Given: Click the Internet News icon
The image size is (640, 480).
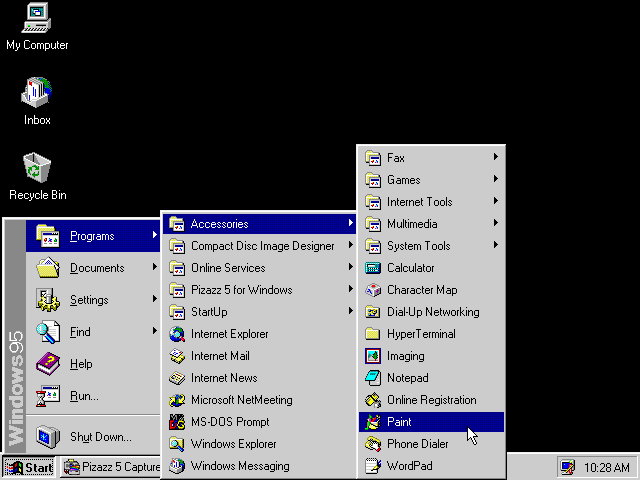Looking at the screenshot, I should click(177, 378).
